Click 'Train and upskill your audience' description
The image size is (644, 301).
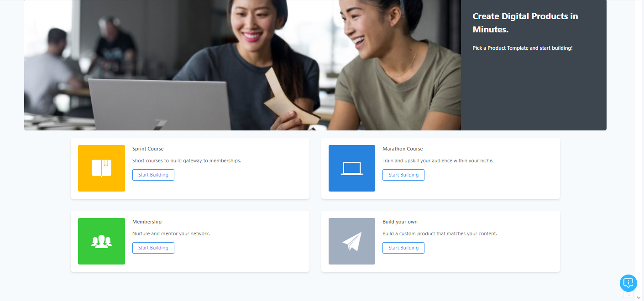[438, 161]
